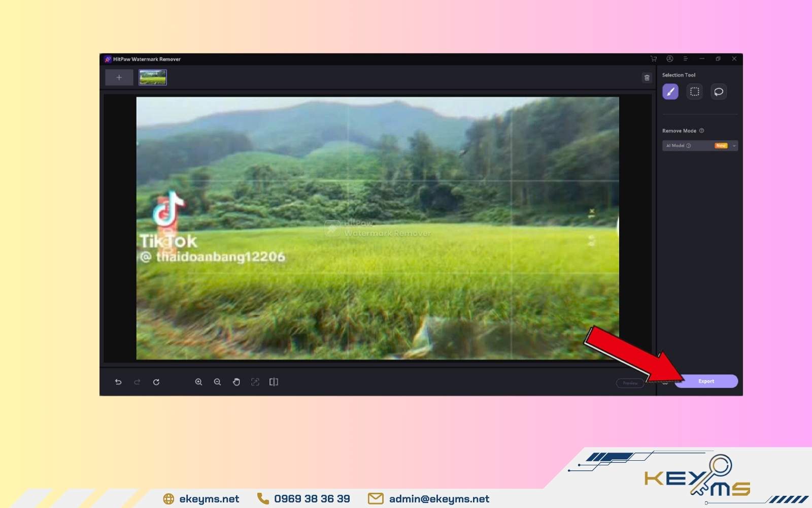The image size is (812, 508).
Task: Redo the undone action
Action: pyautogui.click(x=137, y=382)
